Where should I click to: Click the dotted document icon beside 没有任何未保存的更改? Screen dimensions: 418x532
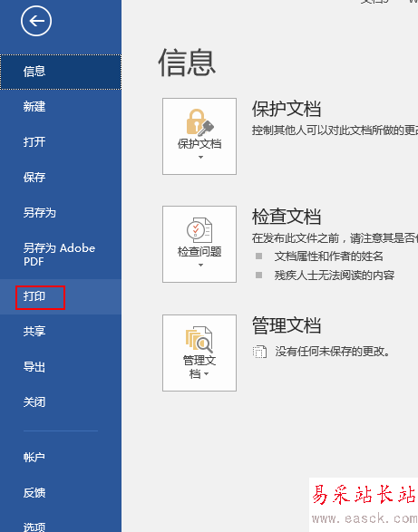coord(259,352)
